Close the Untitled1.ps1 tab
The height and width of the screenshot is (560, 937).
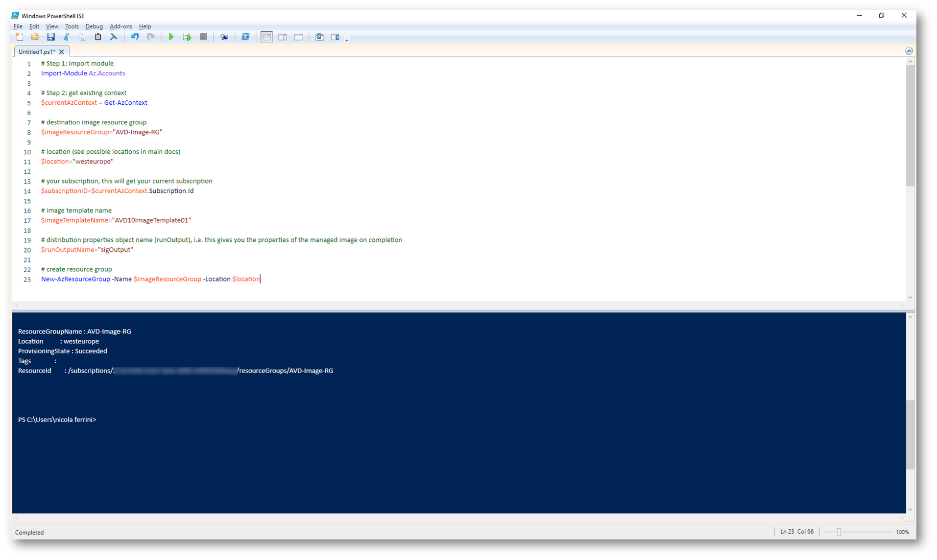tap(62, 52)
